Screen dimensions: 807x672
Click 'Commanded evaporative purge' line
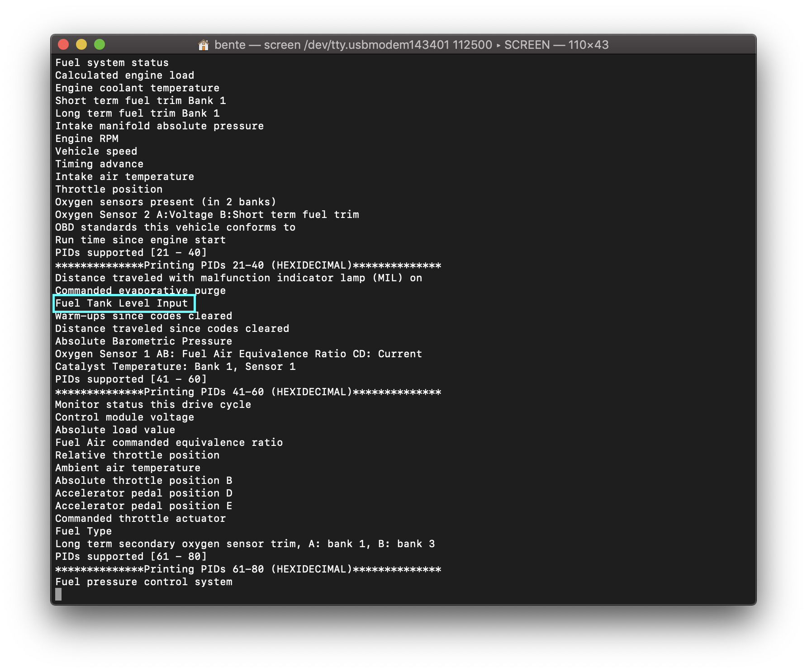pyautogui.click(x=140, y=291)
